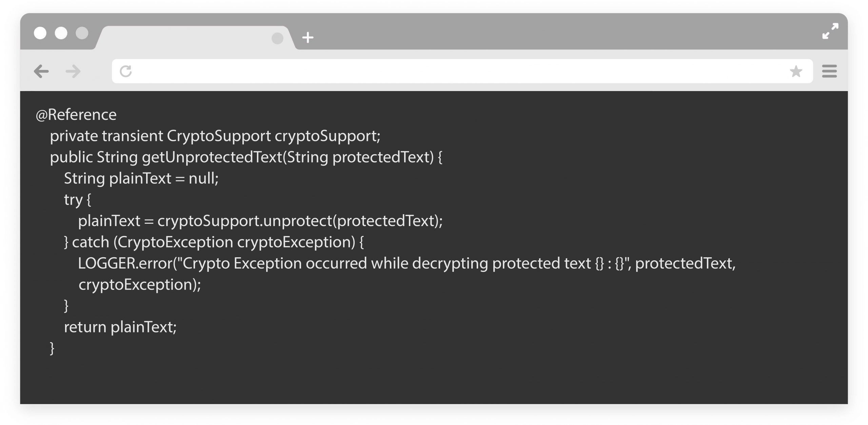Image resolution: width=868 pixels, height=425 pixels.
Task: Click the second white window dot
Action: pyautogui.click(x=61, y=33)
